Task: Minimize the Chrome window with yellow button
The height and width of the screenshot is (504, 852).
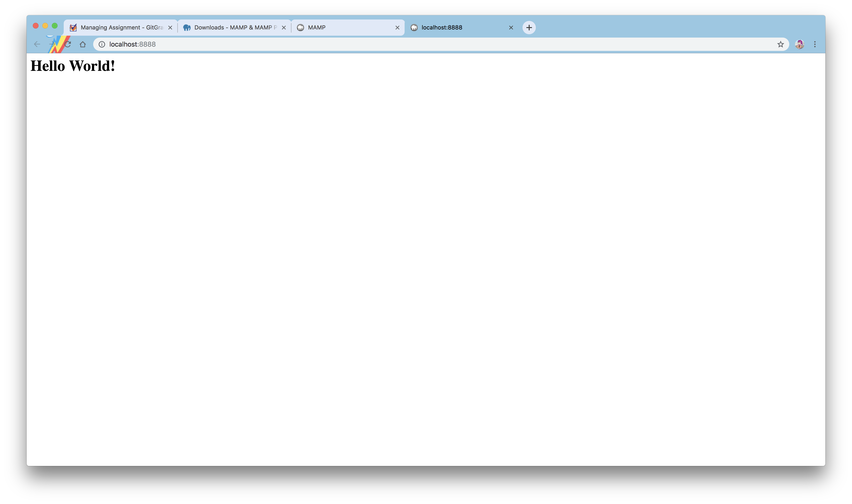Action: 45,26
